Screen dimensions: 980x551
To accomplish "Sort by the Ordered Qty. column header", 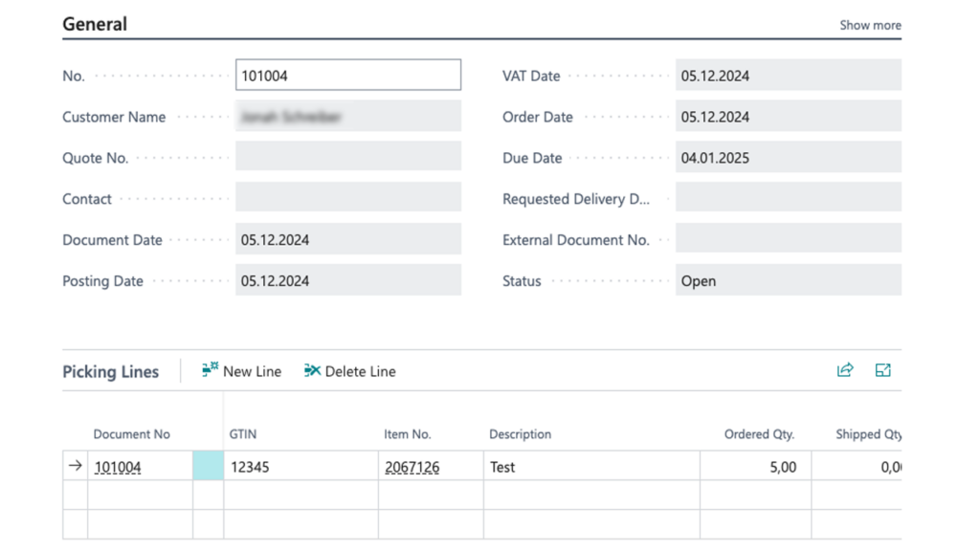I will coord(759,434).
